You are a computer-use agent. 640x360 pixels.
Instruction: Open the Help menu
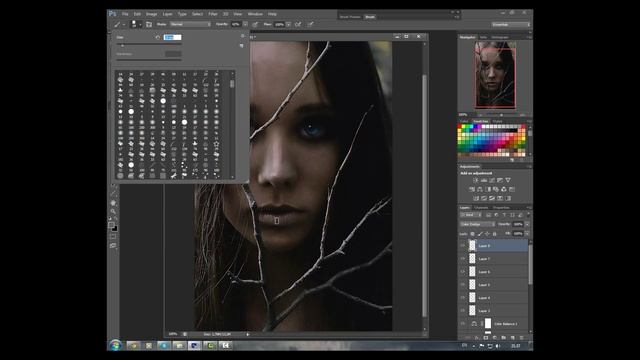click(x=272, y=14)
